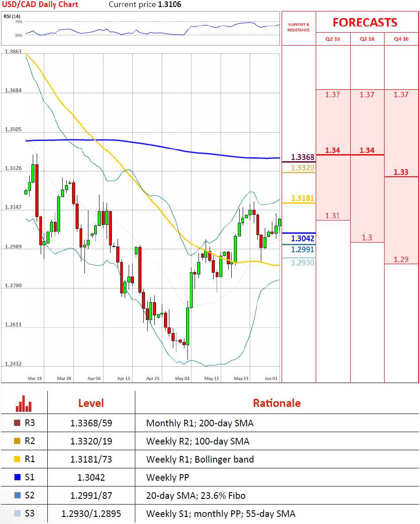420x524 pixels.
Task: Click the 1.3368 resistance level label
Action: [303, 157]
